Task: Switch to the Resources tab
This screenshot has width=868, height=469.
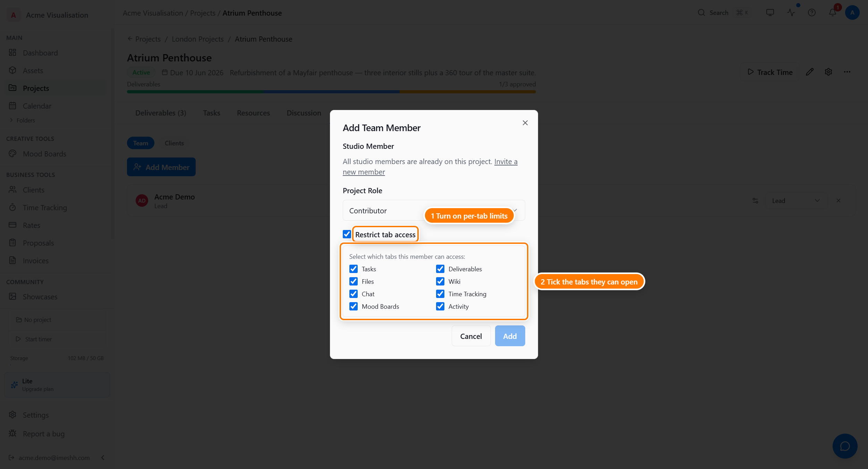Action: click(253, 113)
